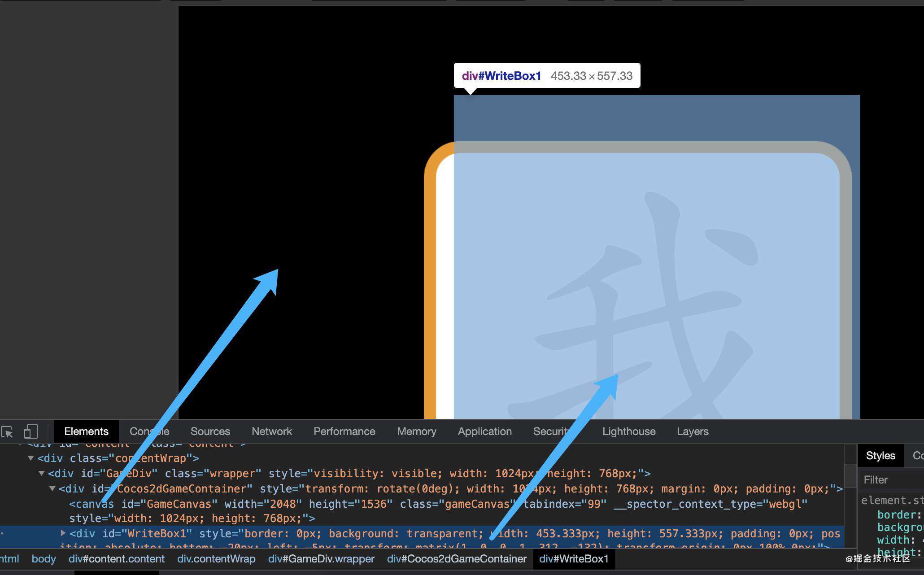Collapse the GameDiv wrapper node
The width and height of the screenshot is (924, 575).
click(42, 473)
